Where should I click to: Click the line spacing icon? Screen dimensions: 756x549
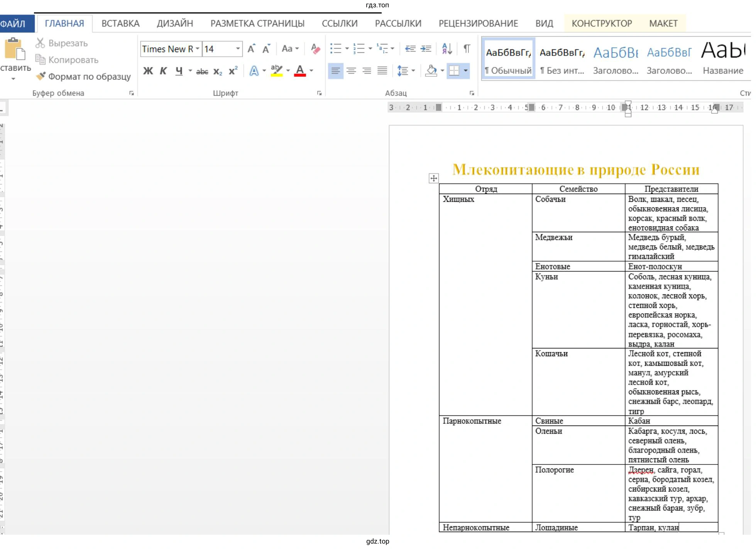click(403, 71)
